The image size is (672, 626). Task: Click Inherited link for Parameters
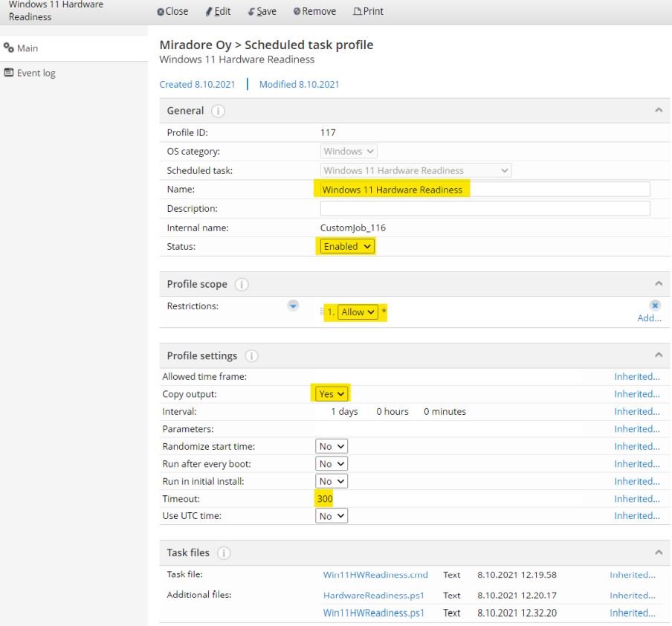coord(637,429)
